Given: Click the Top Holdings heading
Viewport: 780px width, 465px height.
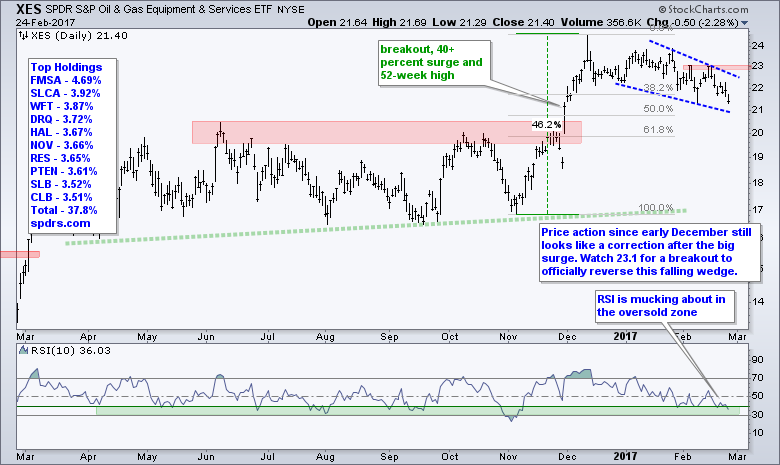Looking at the screenshot, I should 66,67.
